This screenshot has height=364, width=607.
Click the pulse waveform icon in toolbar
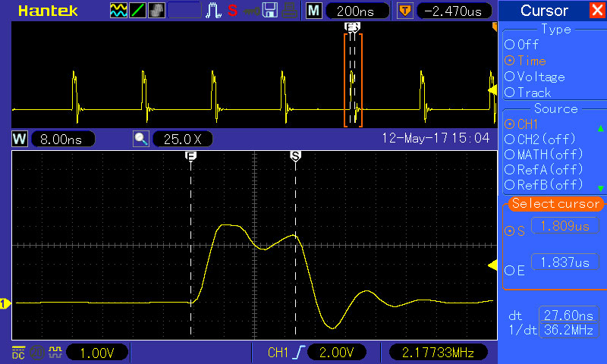tap(214, 11)
